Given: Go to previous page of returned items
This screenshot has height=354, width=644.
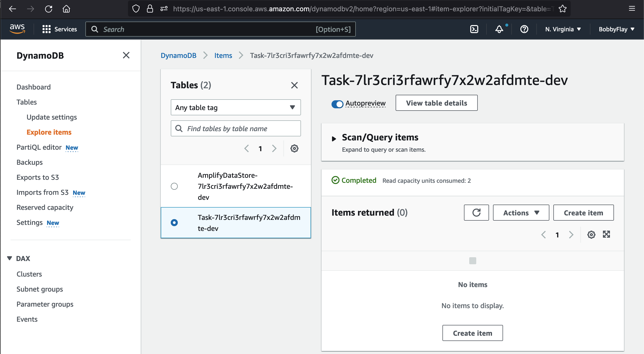Looking at the screenshot, I should 544,235.
